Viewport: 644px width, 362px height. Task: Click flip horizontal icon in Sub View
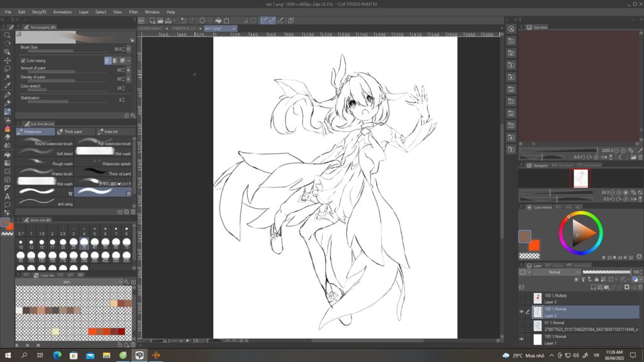604,157
